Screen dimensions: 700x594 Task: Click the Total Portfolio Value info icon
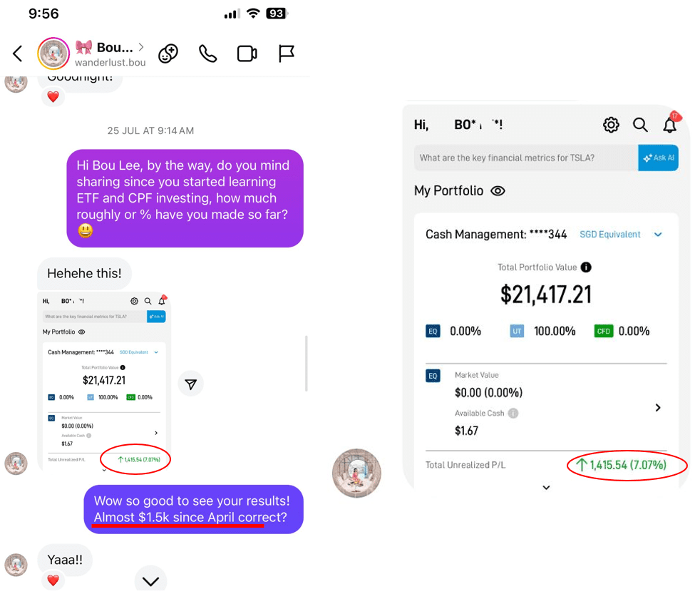point(586,267)
